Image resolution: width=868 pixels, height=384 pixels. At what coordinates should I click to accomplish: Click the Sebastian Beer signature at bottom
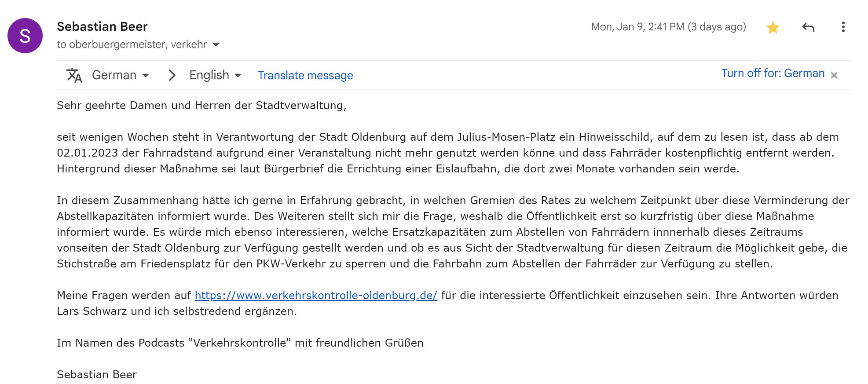coord(97,374)
